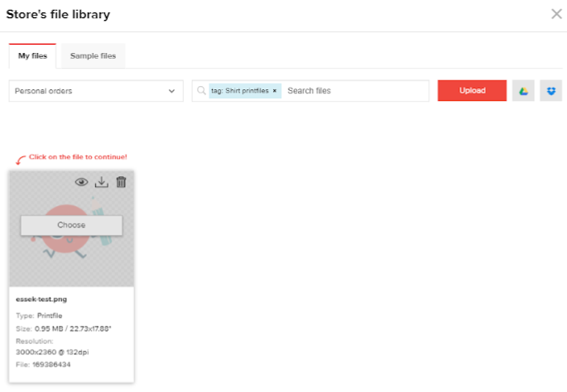Switch to the Sample files tab

93,56
